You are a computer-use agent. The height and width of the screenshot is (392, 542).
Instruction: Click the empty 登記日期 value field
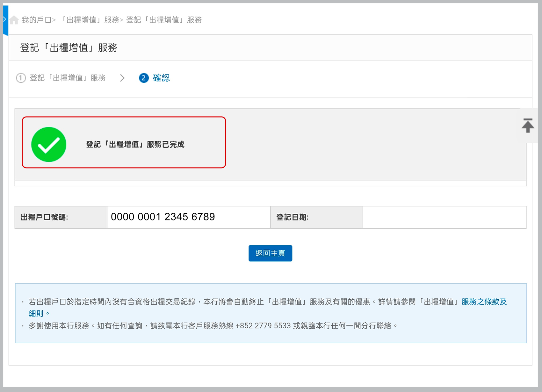pyautogui.click(x=444, y=217)
